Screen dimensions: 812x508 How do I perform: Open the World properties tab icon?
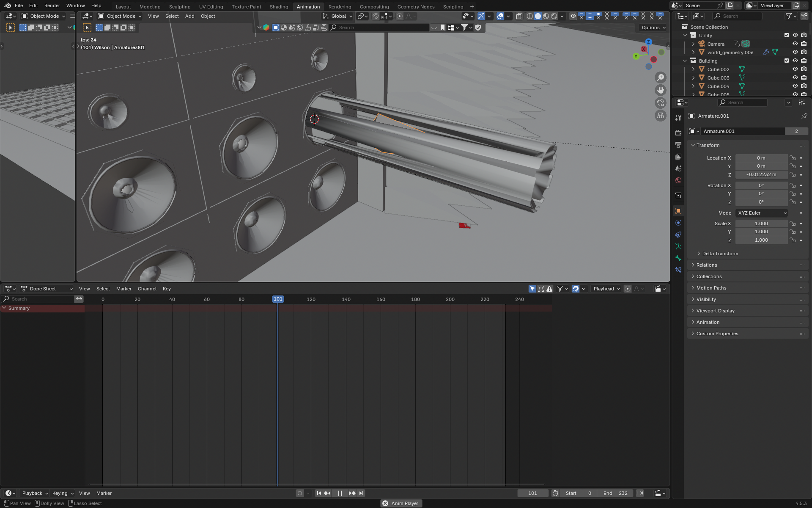click(678, 180)
